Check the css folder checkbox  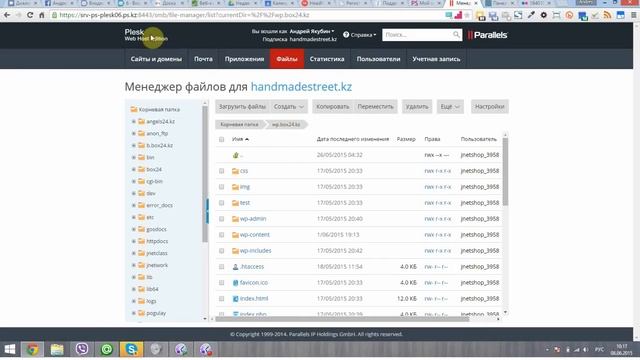coord(221,171)
